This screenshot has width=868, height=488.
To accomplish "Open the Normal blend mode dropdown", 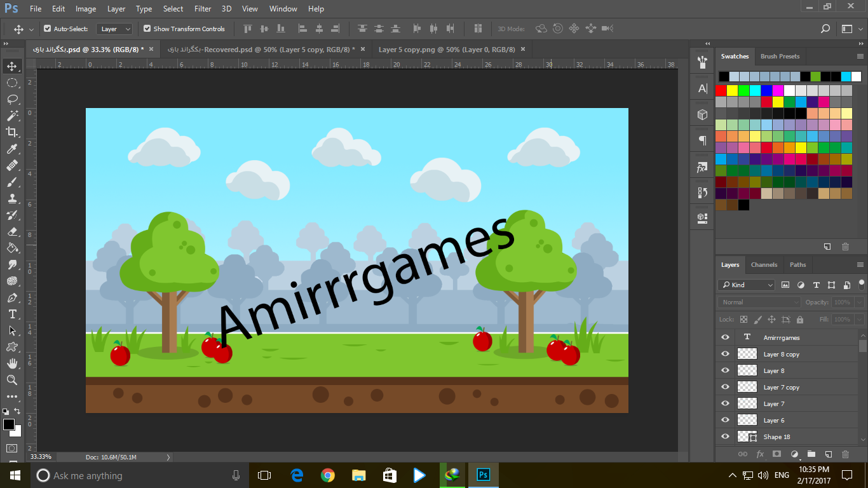I will [x=759, y=302].
